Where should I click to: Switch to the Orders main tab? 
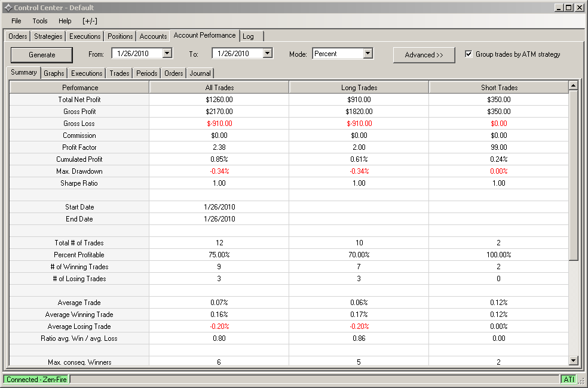(x=17, y=36)
